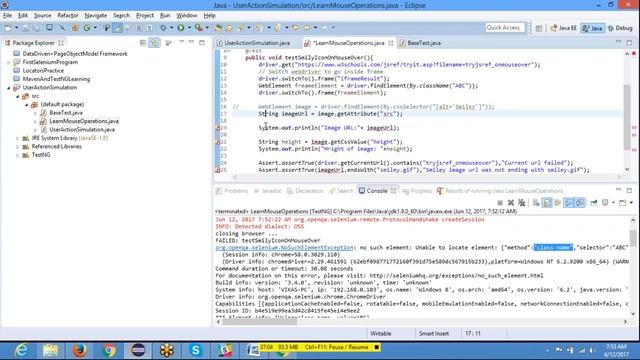This screenshot has width=640, height=360.
Task: Open Results of running class tab
Action: tap(500, 191)
